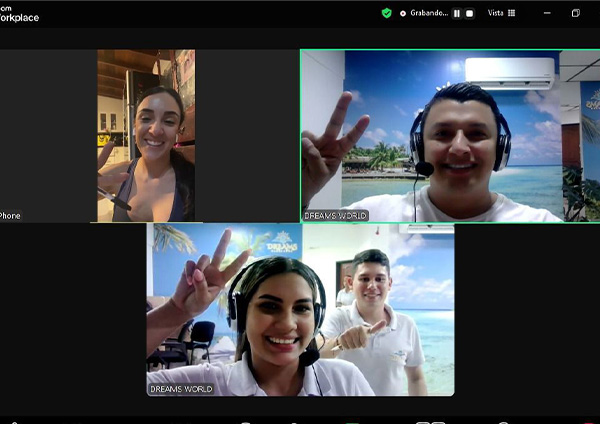Pause the meeting recording

(x=457, y=13)
